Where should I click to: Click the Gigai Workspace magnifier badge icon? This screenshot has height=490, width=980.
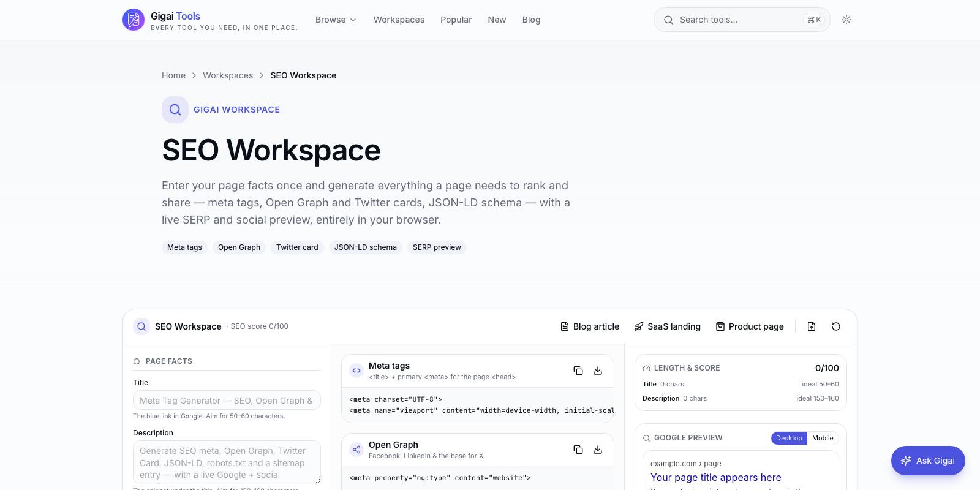[175, 110]
